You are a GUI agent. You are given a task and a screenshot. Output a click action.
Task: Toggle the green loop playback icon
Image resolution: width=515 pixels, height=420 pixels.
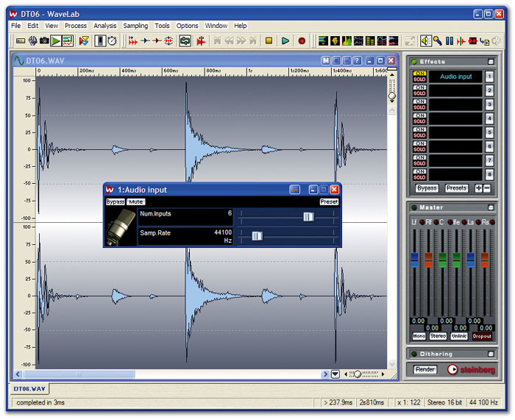click(x=185, y=41)
